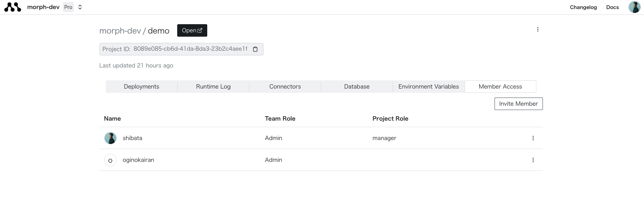644x213 pixels.
Task: Open the three-dot menu for shibata
Action: [x=533, y=138]
